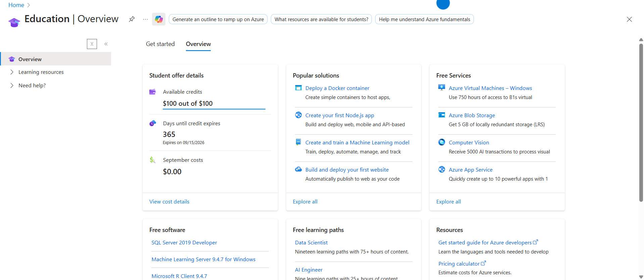
Task: Open Azure Virtual Machines – Windows link
Action: tap(490, 88)
